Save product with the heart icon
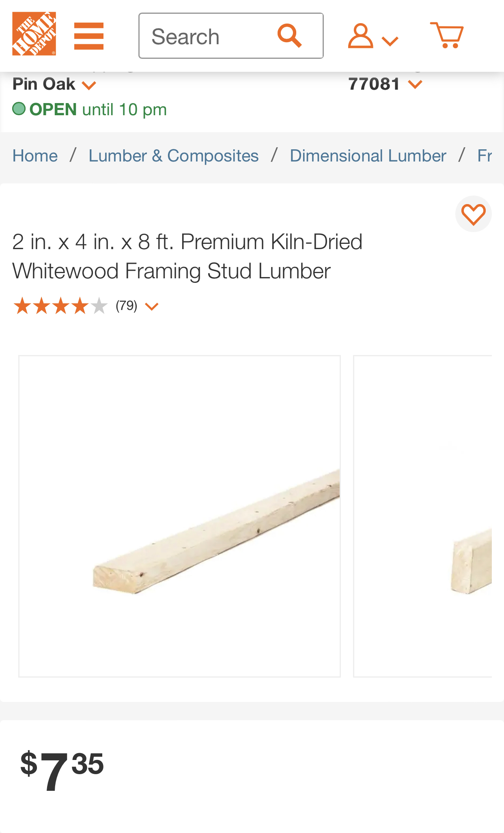The width and height of the screenshot is (504, 833). (473, 214)
